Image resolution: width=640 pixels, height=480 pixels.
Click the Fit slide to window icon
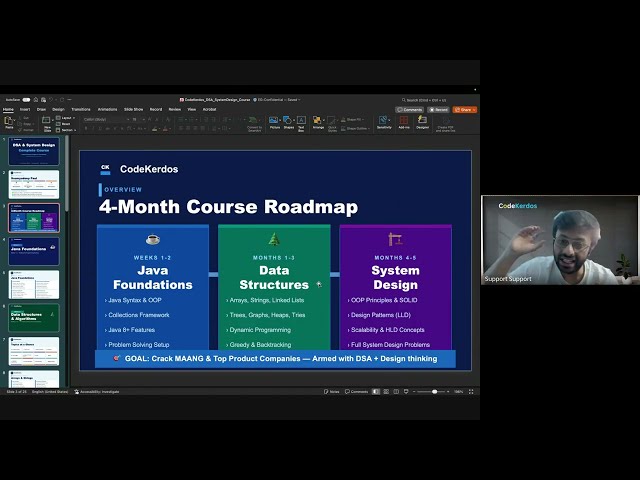471,392
